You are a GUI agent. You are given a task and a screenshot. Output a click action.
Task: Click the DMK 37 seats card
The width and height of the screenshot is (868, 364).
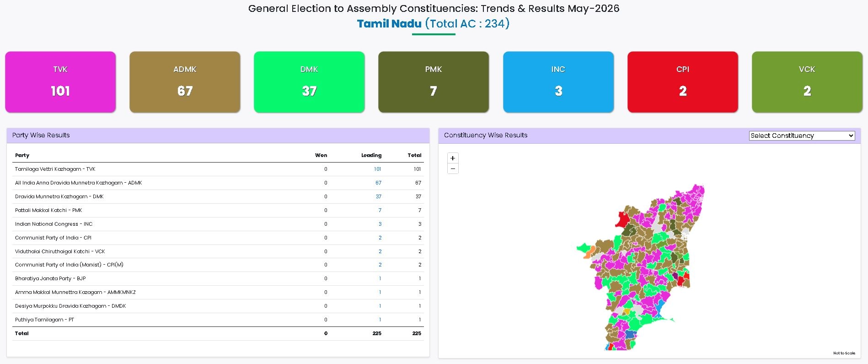click(309, 82)
